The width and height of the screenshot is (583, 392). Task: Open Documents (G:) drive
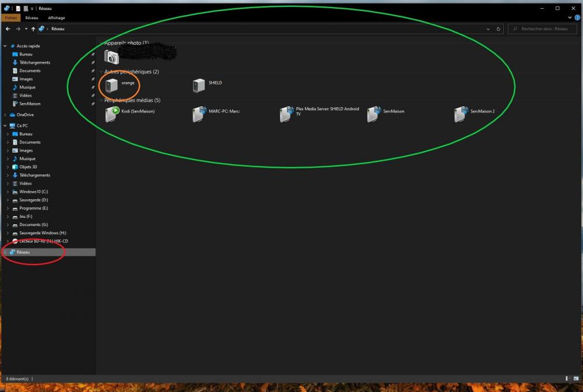tap(33, 224)
